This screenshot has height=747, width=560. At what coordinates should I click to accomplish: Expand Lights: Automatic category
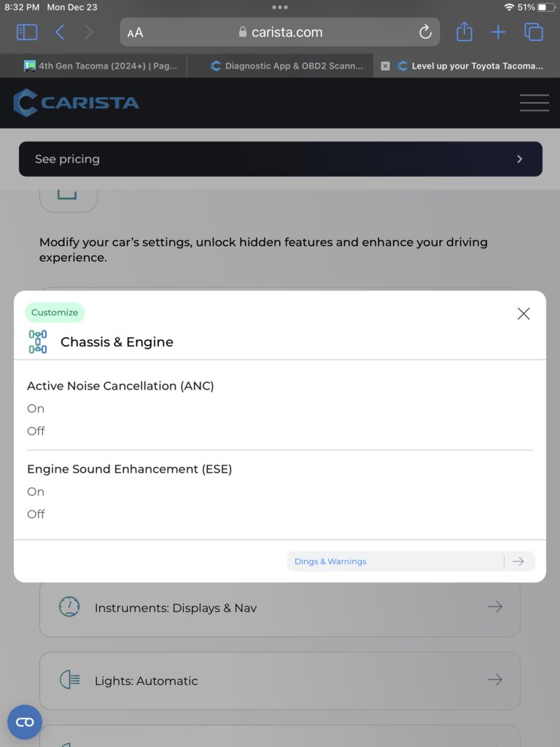(x=280, y=681)
